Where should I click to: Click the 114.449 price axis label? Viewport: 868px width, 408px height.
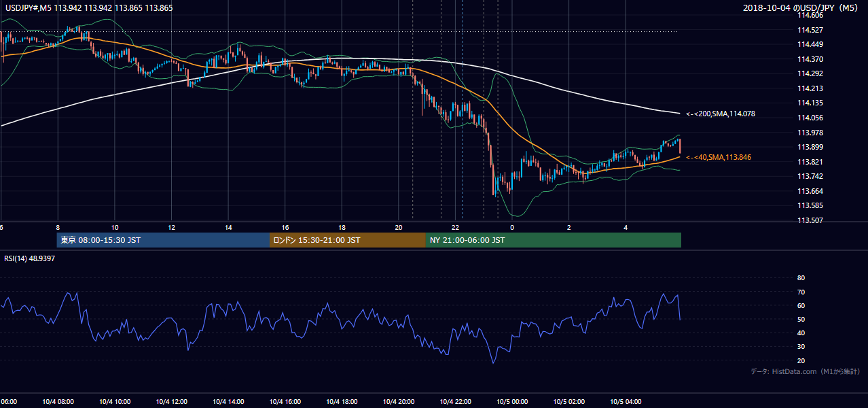pos(810,44)
